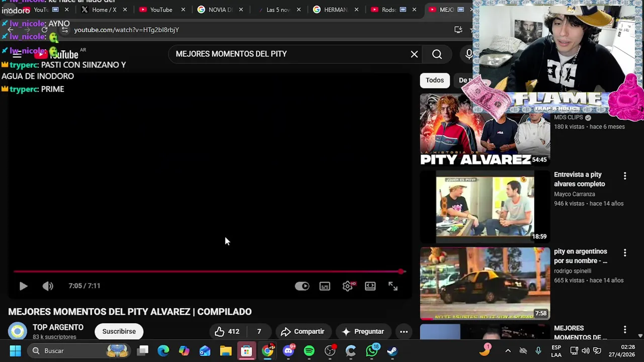Screen dimensions: 644x362
Task: Toggle the autoplay switch in the player
Action: click(x=302, y=286)
